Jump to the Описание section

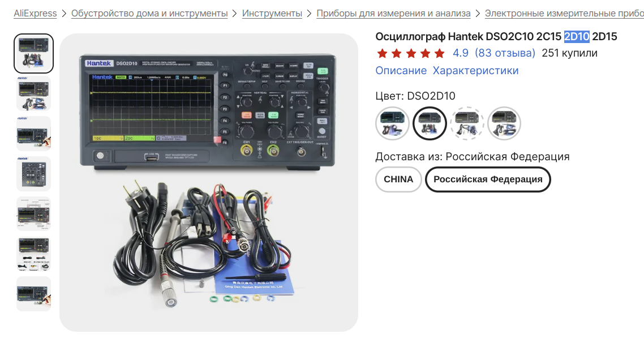click(401, 71)
